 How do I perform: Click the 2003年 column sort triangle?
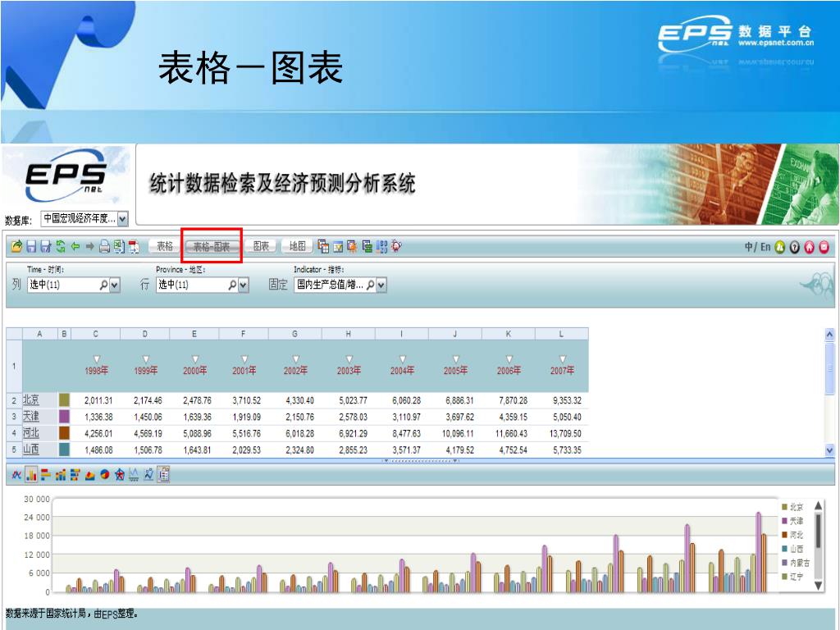(349, 359)
